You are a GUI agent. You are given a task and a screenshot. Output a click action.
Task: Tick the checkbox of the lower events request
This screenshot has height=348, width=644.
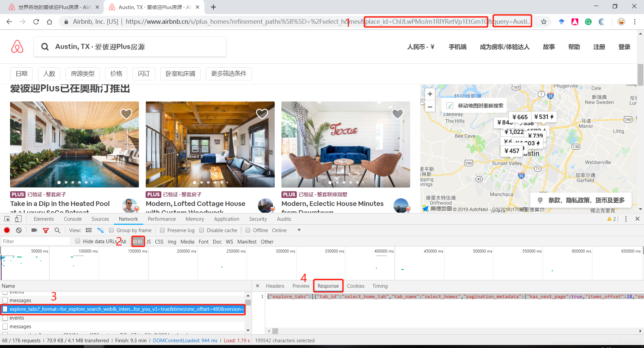pyautogui.click(x=5, y=318)
